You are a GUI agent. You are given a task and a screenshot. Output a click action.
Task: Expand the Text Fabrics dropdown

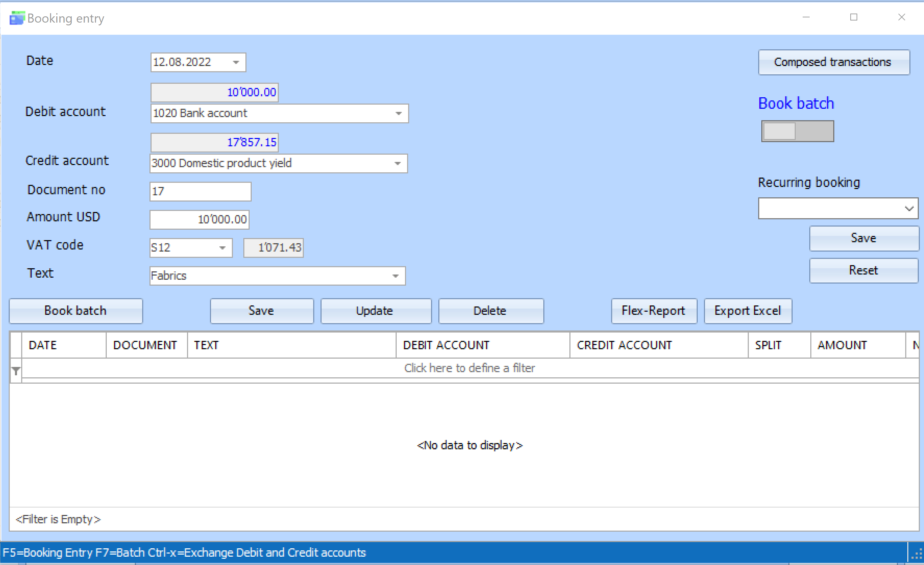(x=395, y=276)
